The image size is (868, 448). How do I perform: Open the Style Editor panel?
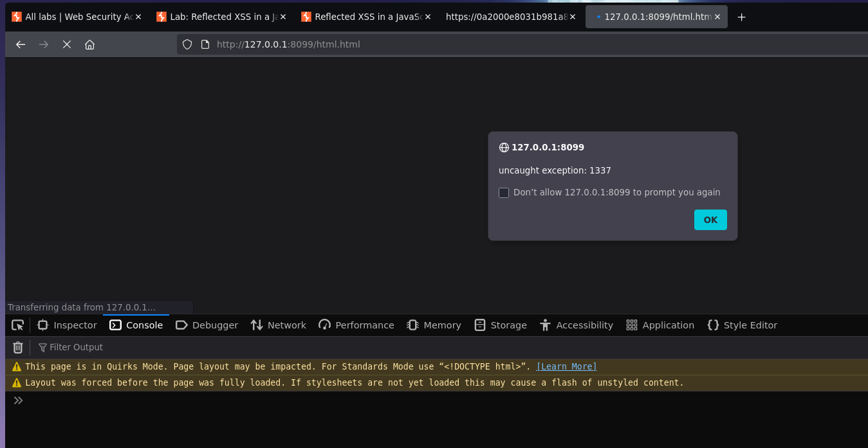[x=742, y=325]
